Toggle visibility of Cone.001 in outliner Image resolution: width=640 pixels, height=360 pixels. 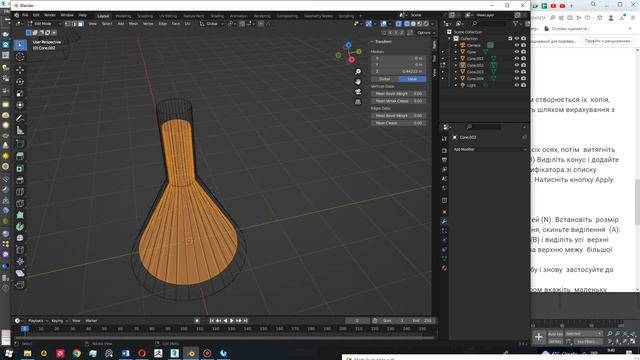coord(516,58)
